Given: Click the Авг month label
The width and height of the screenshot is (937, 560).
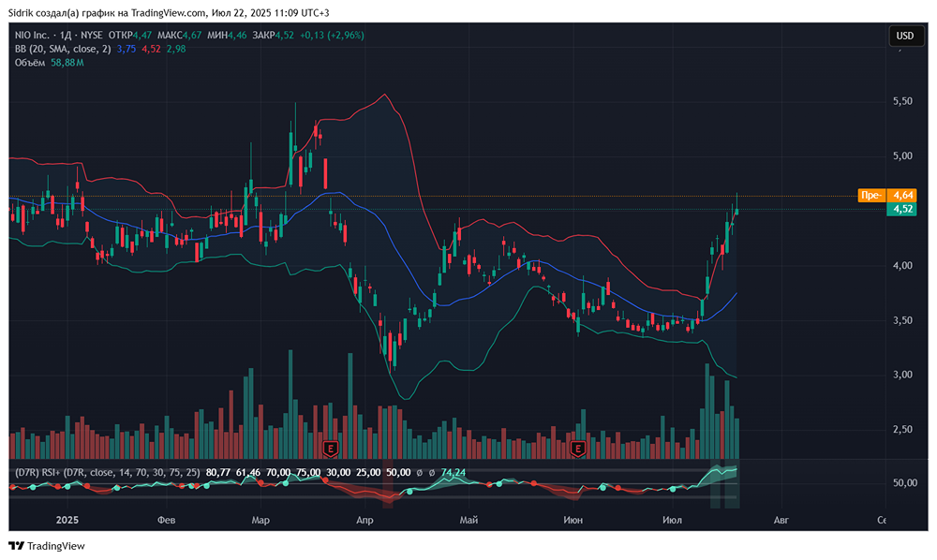Looking at the screenshot, I should (x=781, y=520).
